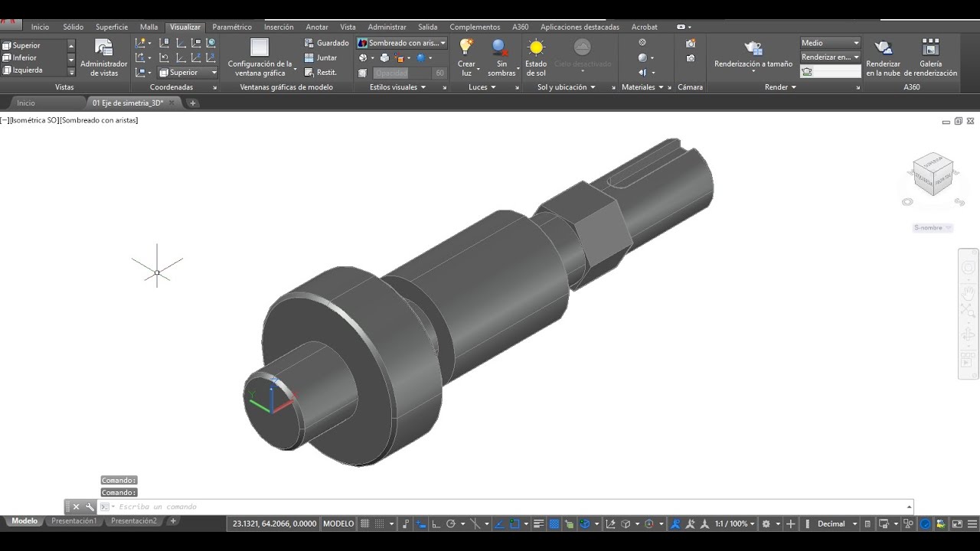Click the ViewCube in the viewport
The image size is (980, 551).
933,174
